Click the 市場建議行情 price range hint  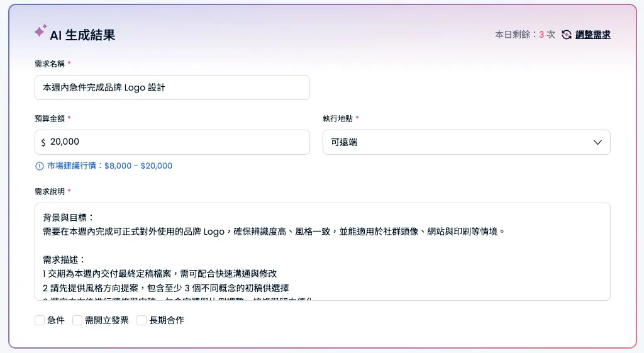[109, 166]
